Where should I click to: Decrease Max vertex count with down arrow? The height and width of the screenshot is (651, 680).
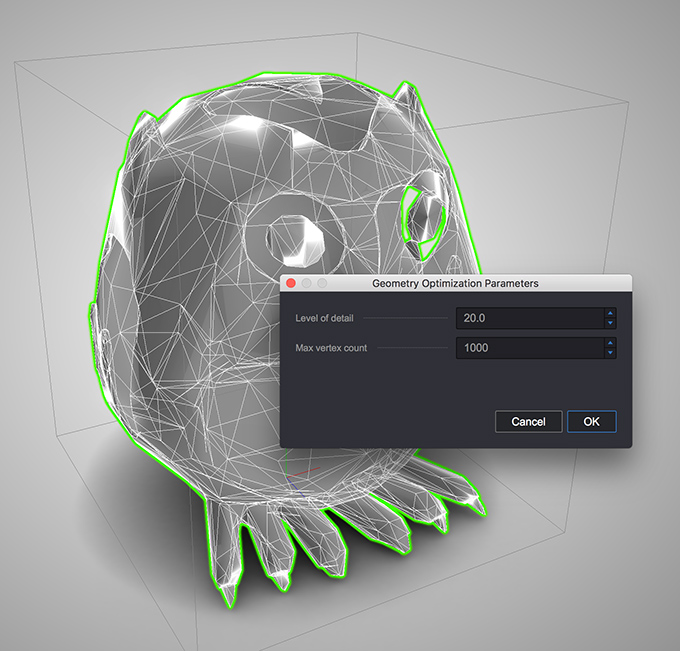click(x=610, y=353)
